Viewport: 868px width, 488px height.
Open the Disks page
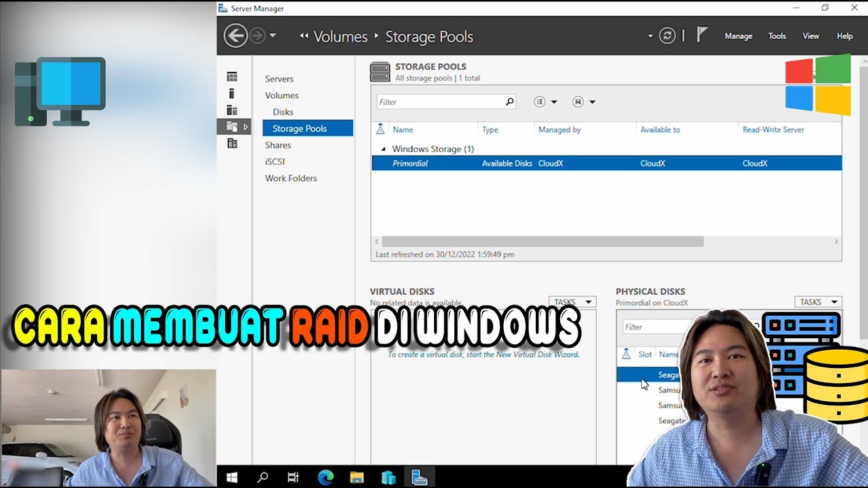283,112
